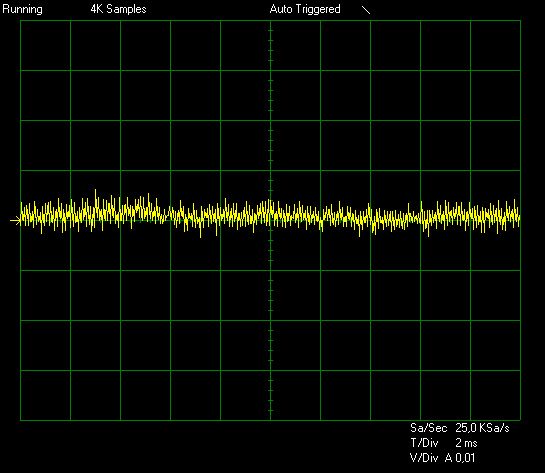The width and height of the screenshot is (545, 473).
Task: Click the top of the center vertical axis
Action: 270,23
